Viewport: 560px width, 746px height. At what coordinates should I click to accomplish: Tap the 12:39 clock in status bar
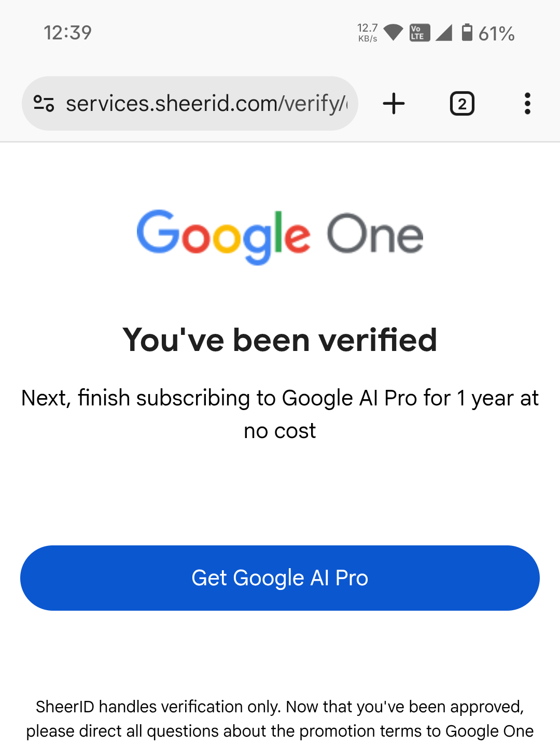pos(67,33)
